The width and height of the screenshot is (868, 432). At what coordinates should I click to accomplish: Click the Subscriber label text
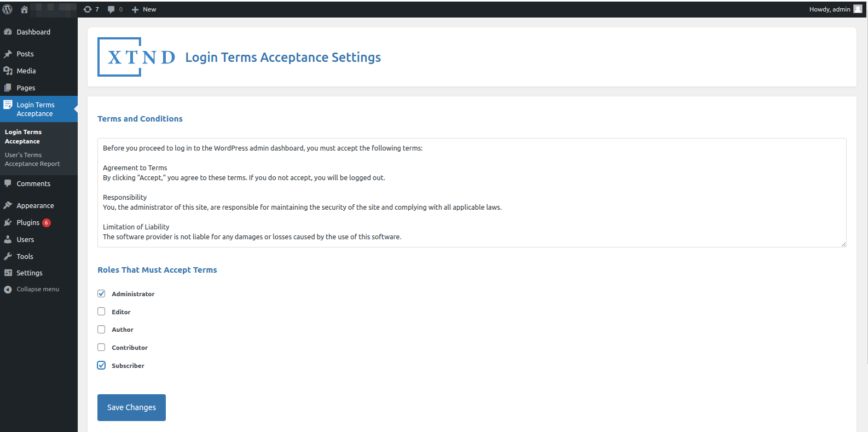(128, 366)
